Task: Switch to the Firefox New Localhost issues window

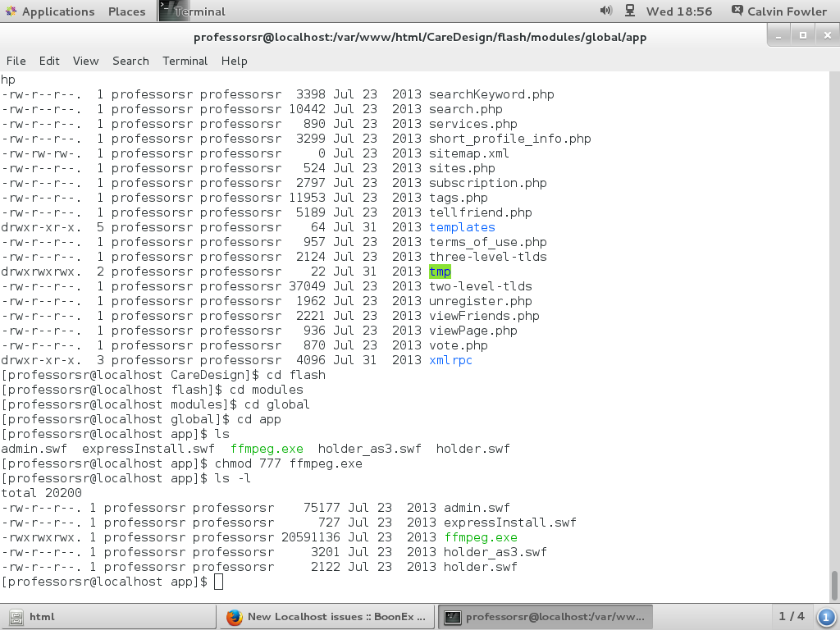Action: coord(326,617)
